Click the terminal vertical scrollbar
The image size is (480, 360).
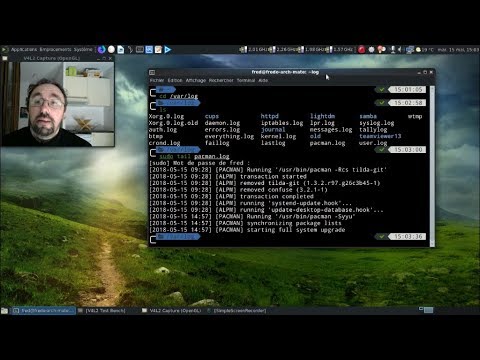click(x=432, y=166)
